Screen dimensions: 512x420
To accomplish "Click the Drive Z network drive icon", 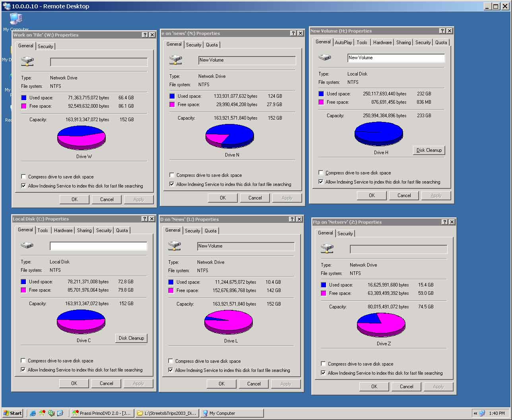I will [x=327, y=249].
